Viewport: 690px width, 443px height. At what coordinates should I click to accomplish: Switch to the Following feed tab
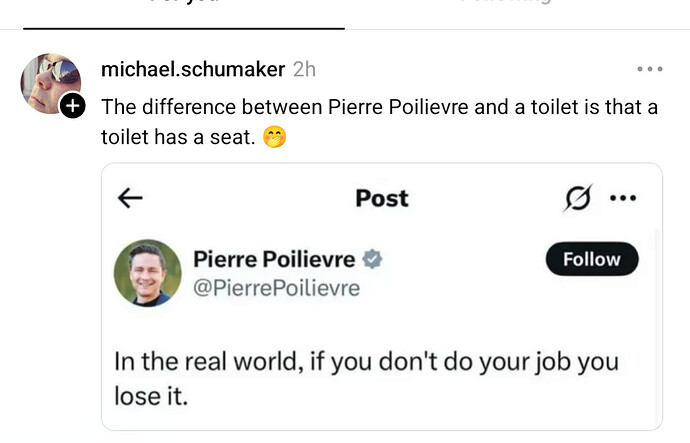(x=506, y=2)
